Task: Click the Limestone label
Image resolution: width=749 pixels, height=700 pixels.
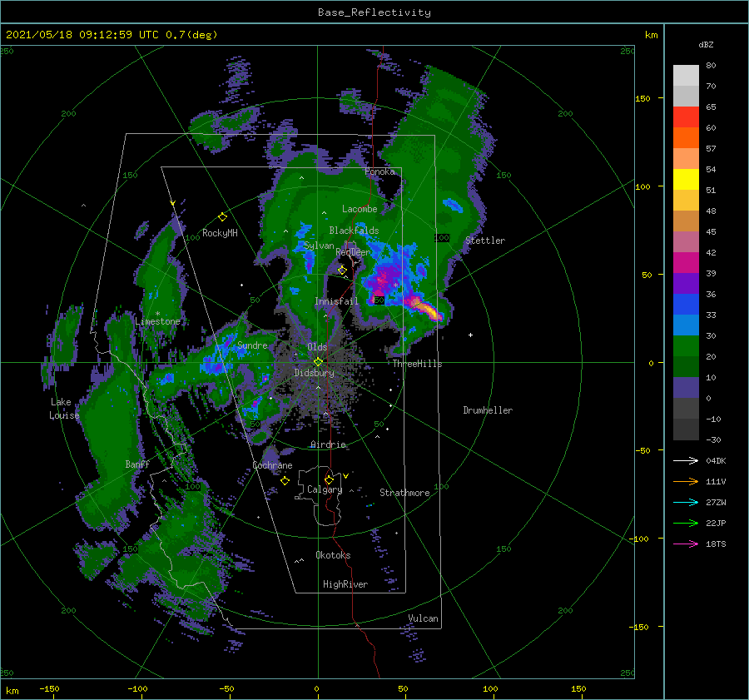Action: [x=157, y=321]
